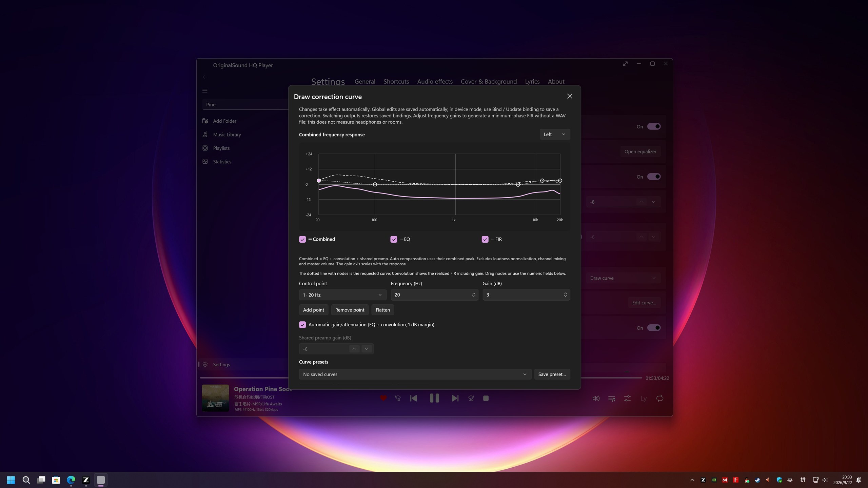Open the equalizer sliders icon

(x=627, y=399)
